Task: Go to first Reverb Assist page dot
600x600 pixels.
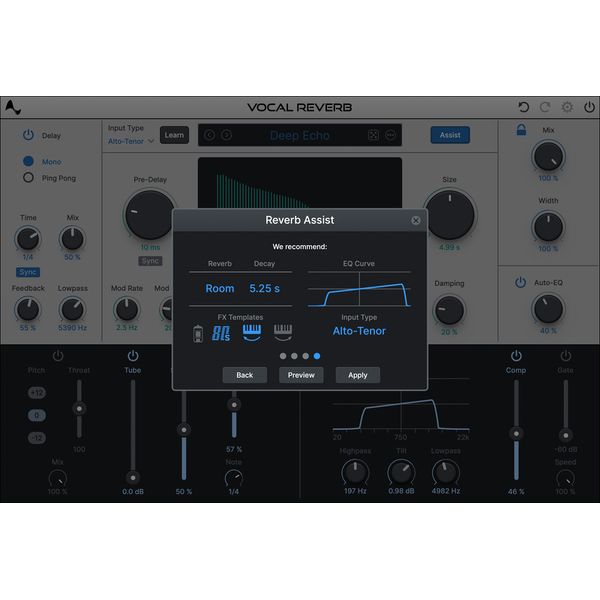Action: click(x=283, y=356)
